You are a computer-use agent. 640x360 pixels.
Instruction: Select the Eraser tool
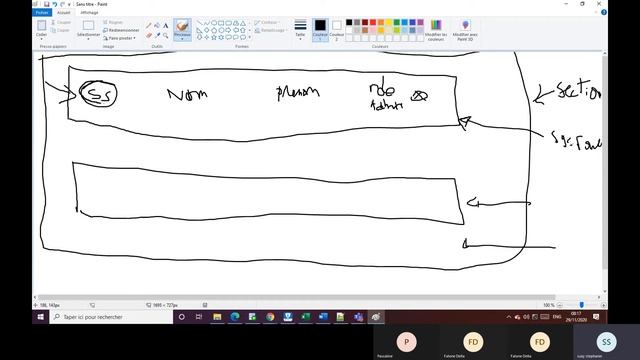[x=149, y=36]
